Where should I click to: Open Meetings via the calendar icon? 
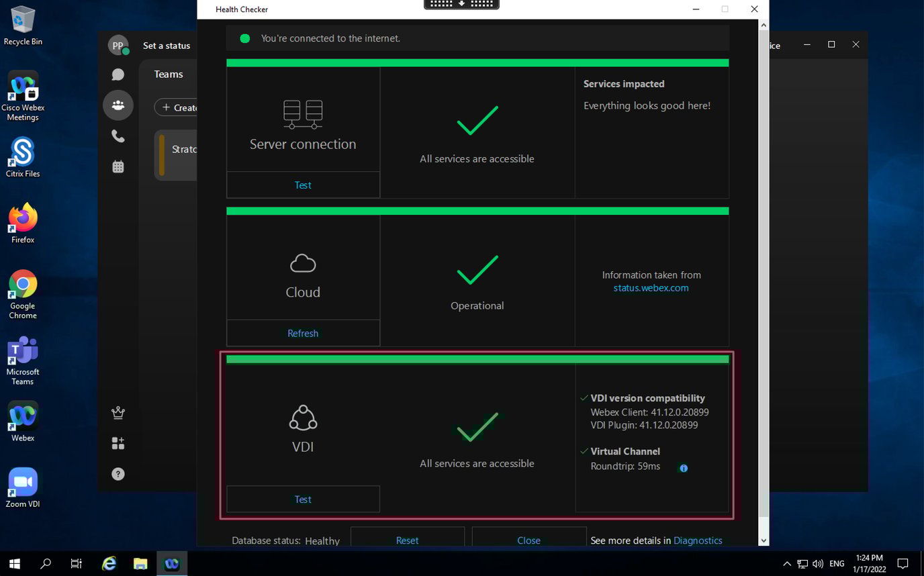118,166
